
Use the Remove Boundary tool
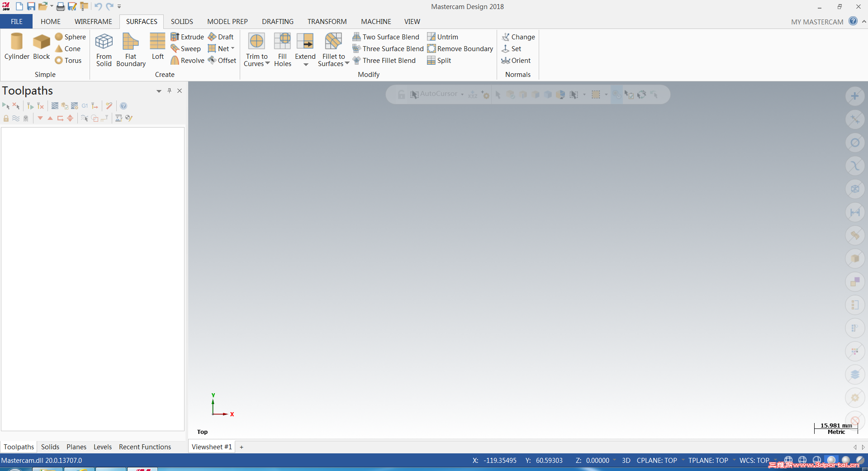[x=460, y=48]
